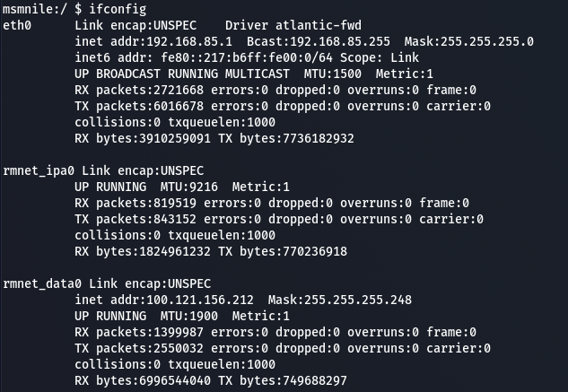
Task: Click the MTU:9216 value
Action: click(x=189, y=187)
